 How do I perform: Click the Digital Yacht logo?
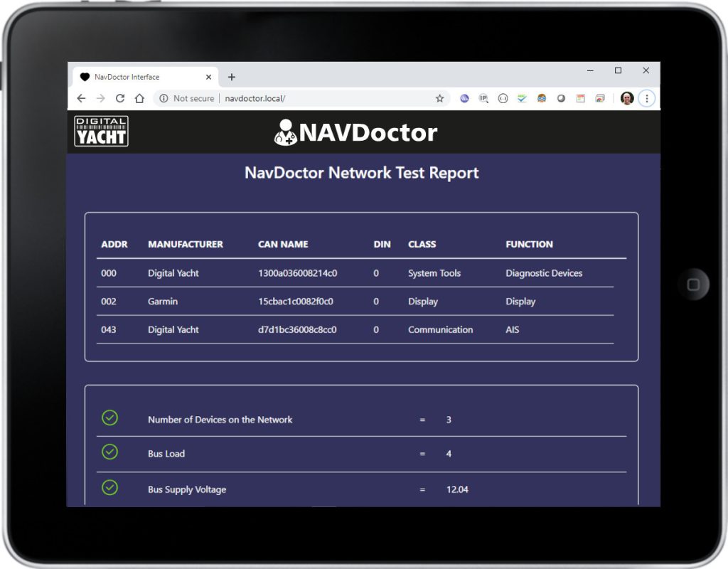[102, 132]
